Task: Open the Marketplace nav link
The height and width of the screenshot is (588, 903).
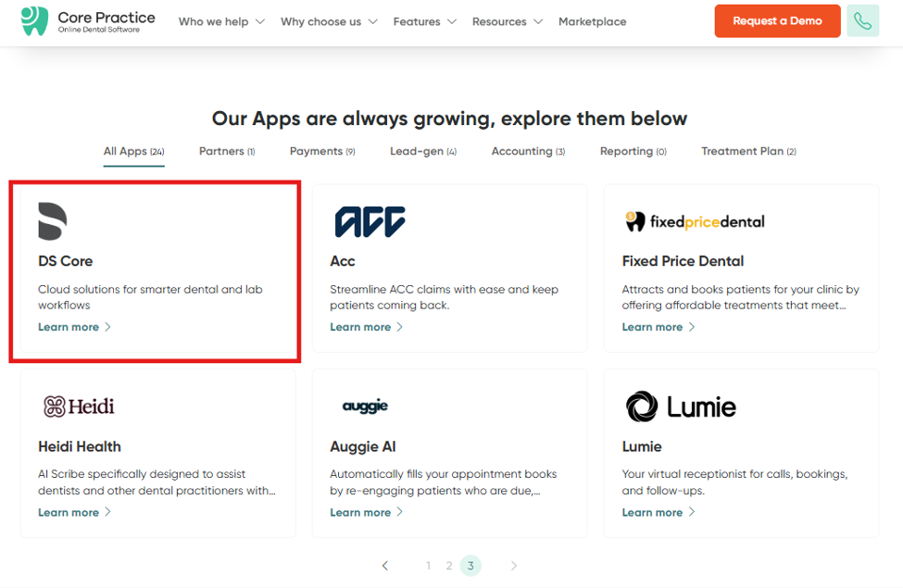Action: tap(592, 21)
